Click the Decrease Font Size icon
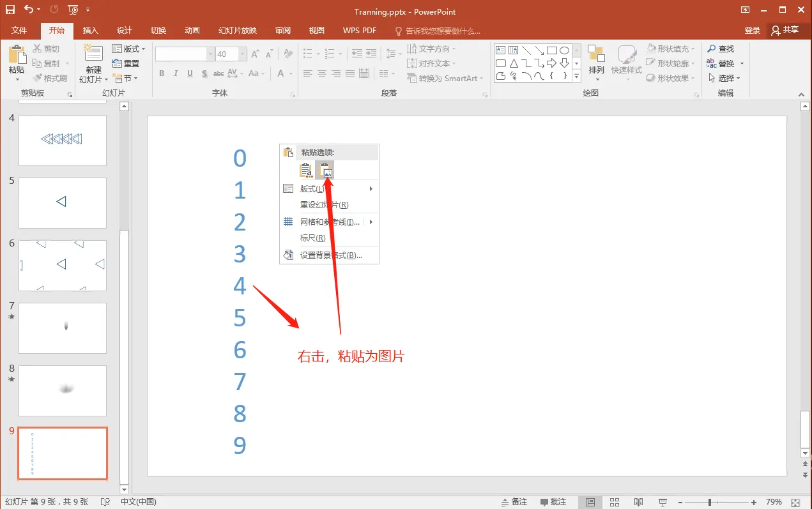The width and height of the screenshot is (812, 509). (269, 54)
